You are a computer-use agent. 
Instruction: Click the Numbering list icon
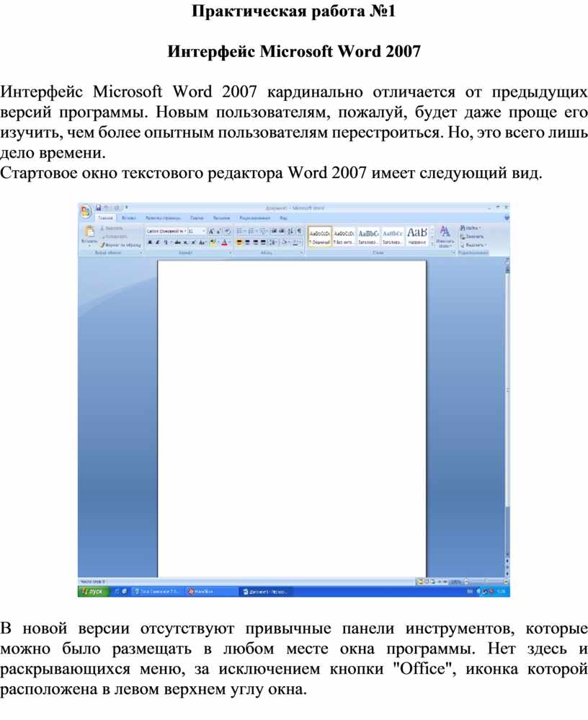tap(251, 231)
